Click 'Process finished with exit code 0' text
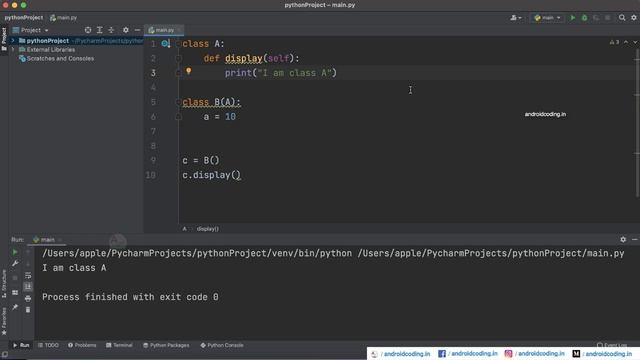The height and width of the screenshot is (360, 640). coord(130,297)
